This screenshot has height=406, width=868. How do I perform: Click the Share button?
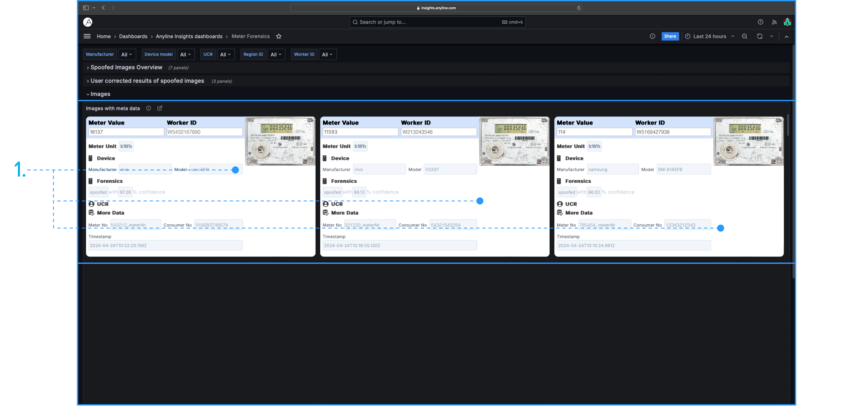click(x=670, y=36)
